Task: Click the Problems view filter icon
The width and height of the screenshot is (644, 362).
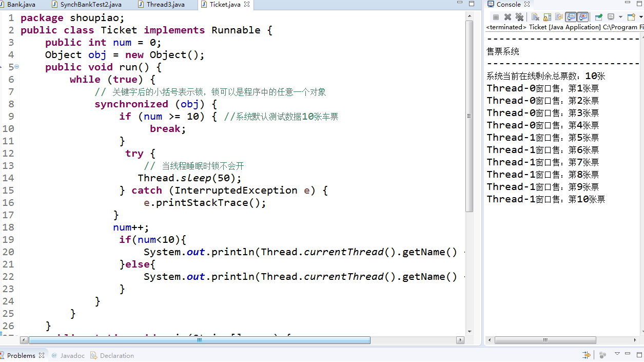Action: (x=587, y=355)
